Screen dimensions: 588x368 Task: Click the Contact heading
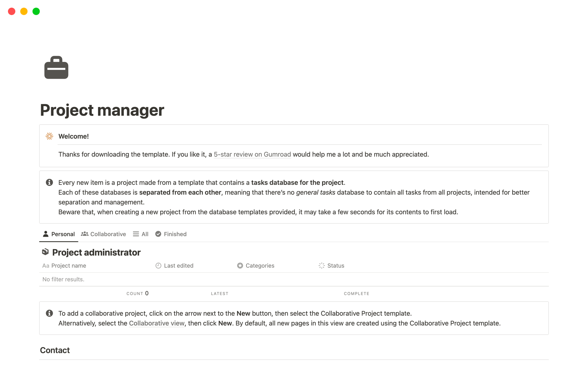pyautogui.click(x=55, y=350)
